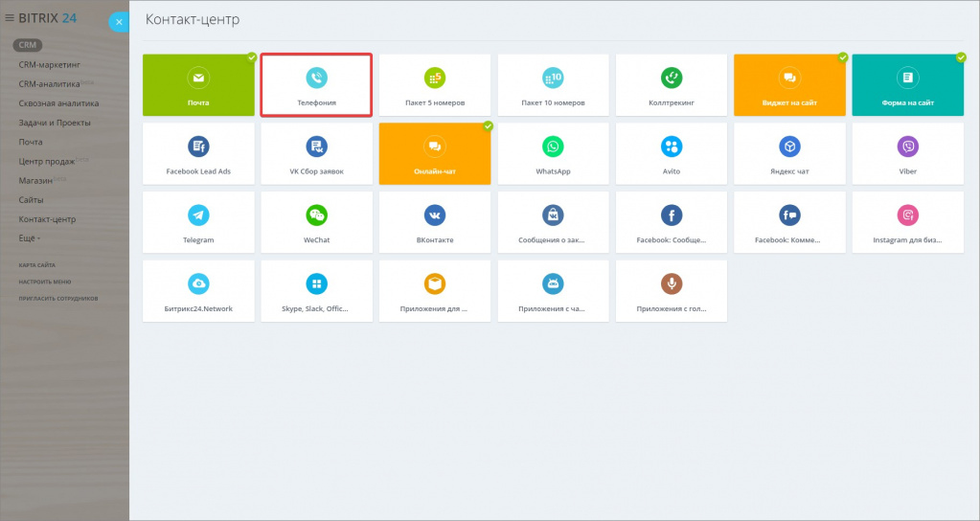Open Приложения с ча... bot tile
980x521 pixels.
pos(553,291)
